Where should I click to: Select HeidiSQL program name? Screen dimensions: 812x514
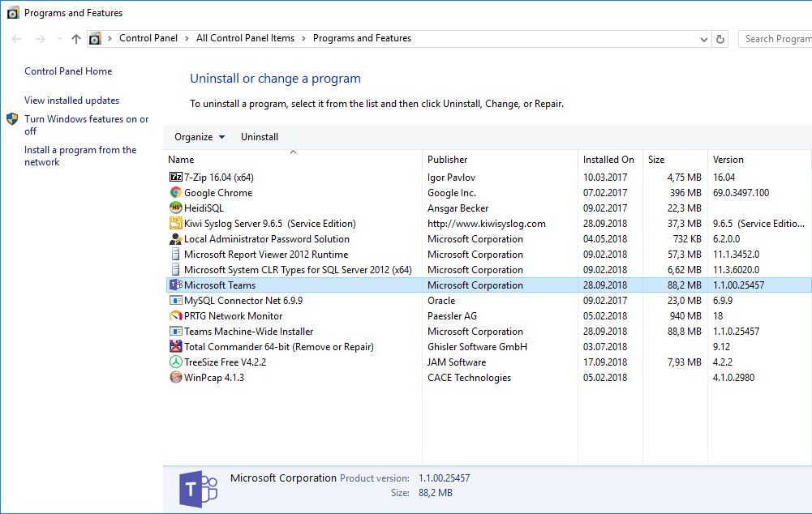[x=204, y=208]
